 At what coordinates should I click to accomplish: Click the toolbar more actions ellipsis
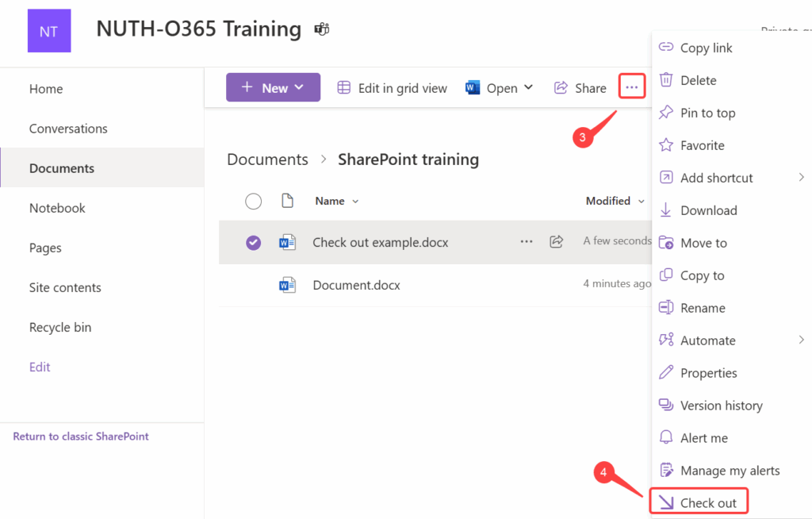click(x=632, y=87)
